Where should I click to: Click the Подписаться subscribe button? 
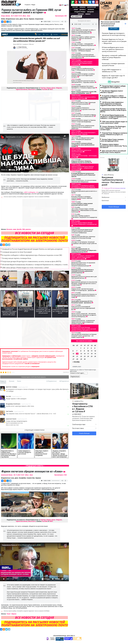75,376
